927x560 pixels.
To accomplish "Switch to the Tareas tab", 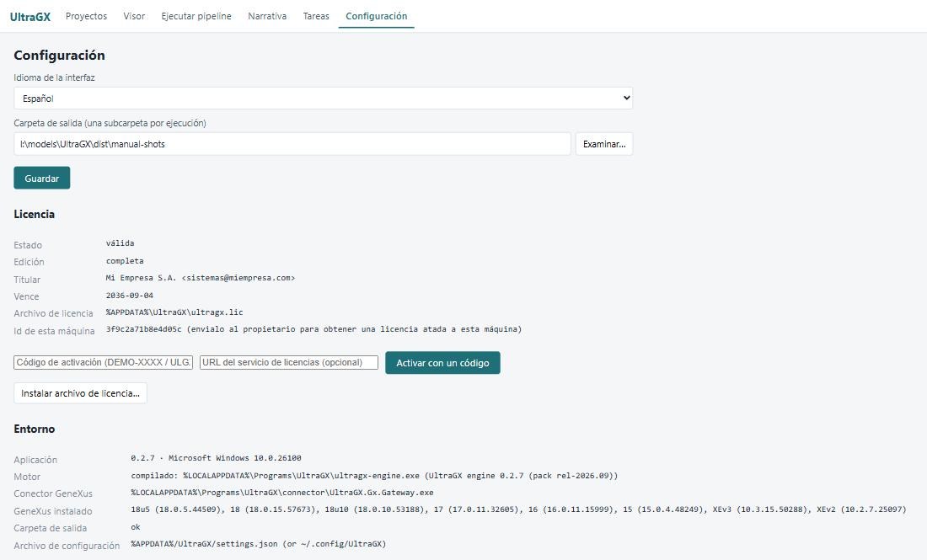I will coord(316,16).
